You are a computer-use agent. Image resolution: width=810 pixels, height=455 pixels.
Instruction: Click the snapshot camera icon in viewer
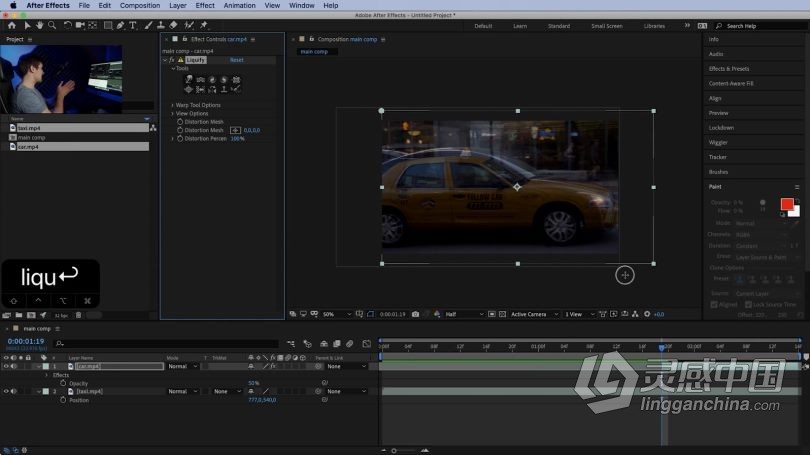(415, 314)
